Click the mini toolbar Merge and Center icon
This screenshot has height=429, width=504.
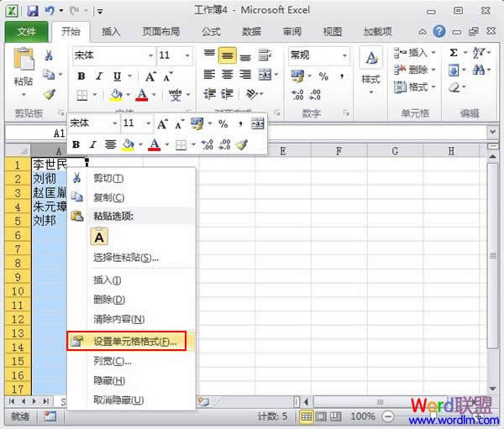click(x=258, y=123)
